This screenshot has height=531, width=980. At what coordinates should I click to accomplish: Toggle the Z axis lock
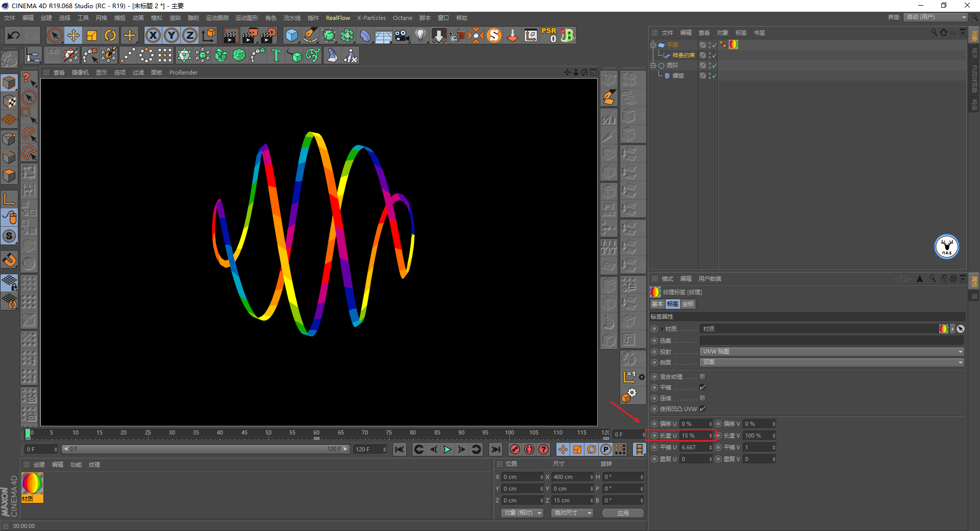click(190, 35)
